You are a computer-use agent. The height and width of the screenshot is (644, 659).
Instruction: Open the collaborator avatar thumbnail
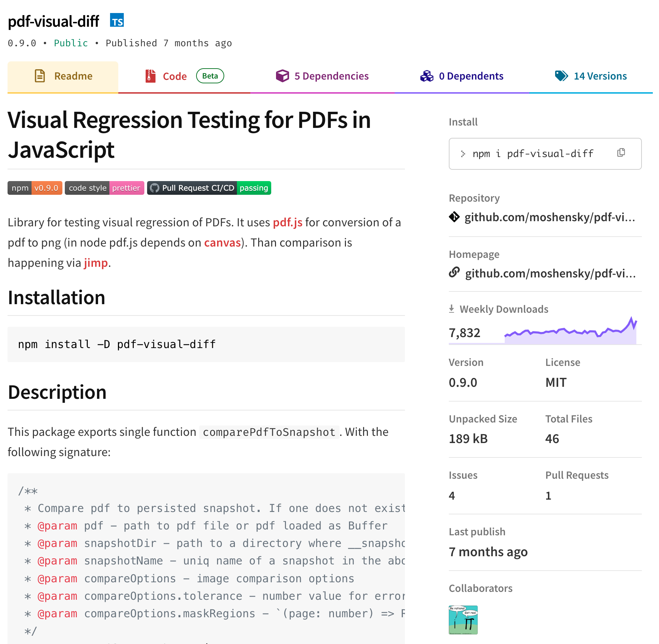(463, 620)
